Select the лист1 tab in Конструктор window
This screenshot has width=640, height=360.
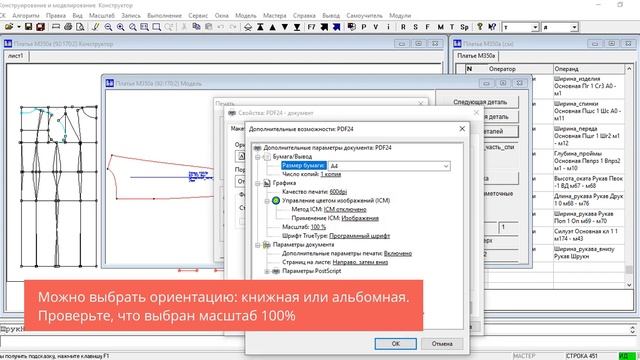16,56
